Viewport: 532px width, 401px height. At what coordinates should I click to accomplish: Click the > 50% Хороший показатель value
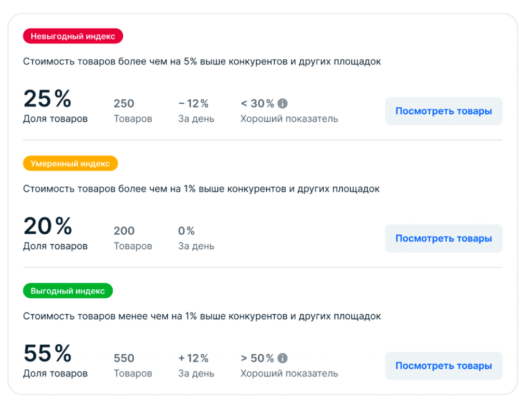coord(257,358)
